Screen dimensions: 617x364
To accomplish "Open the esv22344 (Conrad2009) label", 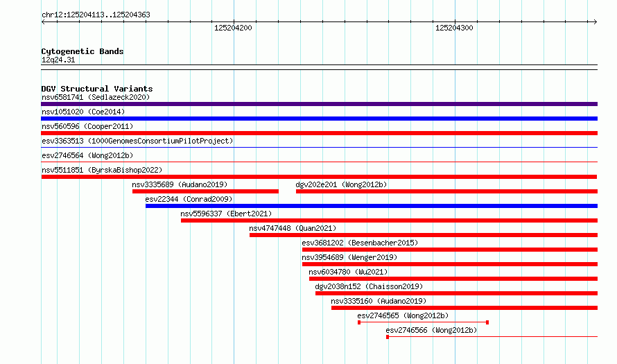I will (x=189, y=199).
